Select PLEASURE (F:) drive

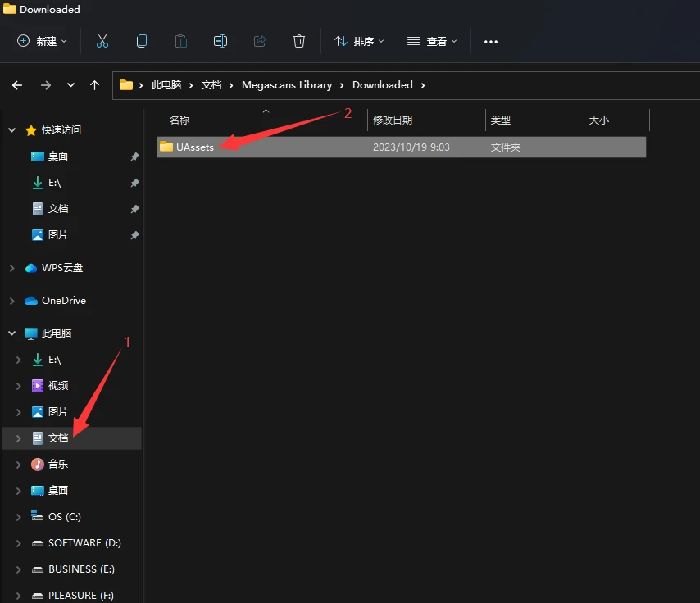point(81,595)
